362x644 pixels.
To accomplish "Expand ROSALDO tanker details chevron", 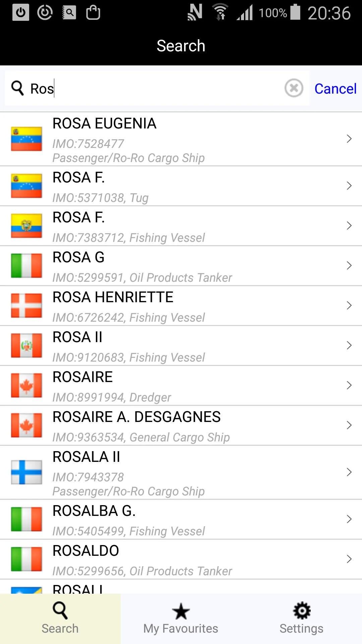I will [349, 559].
